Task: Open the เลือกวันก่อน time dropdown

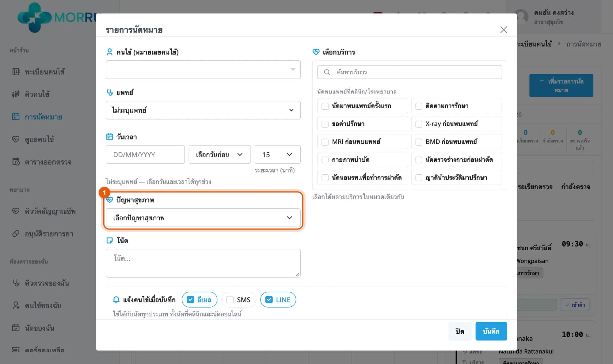Action: (x=220, y=154)
